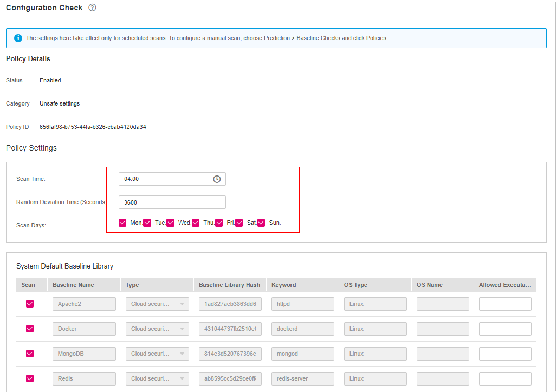This screenshot has height=392, width=557.
Task: Click the Policy Settings heading
Action: 31,148
